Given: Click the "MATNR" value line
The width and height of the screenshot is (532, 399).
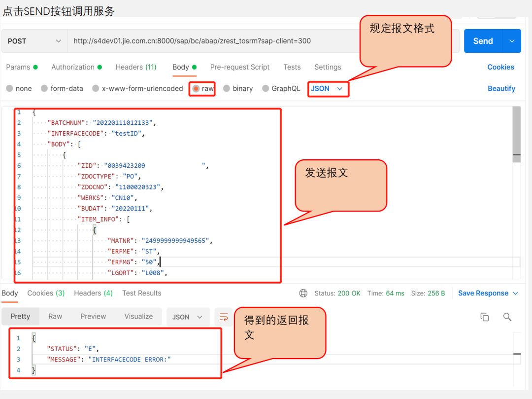Looking at the screenshot, I should point(160,241).
